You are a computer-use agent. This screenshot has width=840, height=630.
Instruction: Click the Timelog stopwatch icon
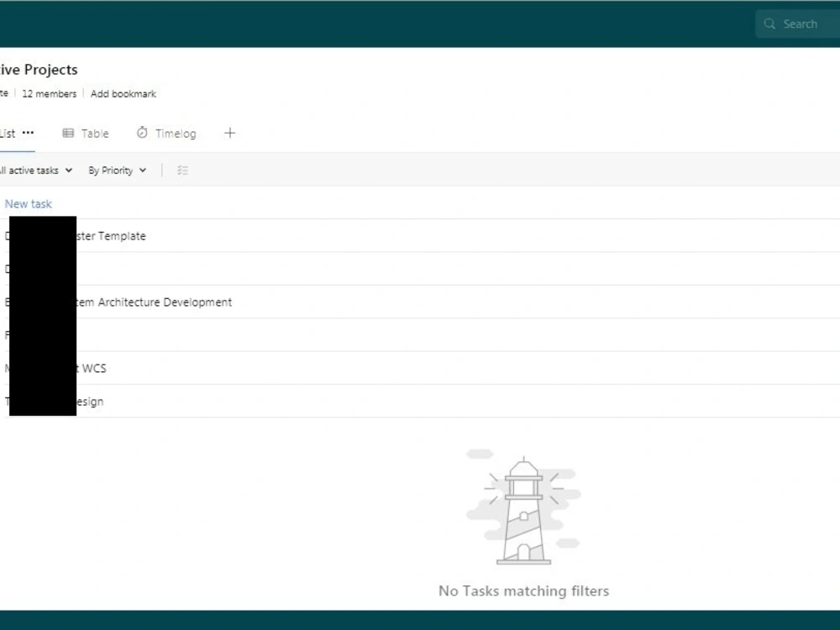click(x=142, y=133)
